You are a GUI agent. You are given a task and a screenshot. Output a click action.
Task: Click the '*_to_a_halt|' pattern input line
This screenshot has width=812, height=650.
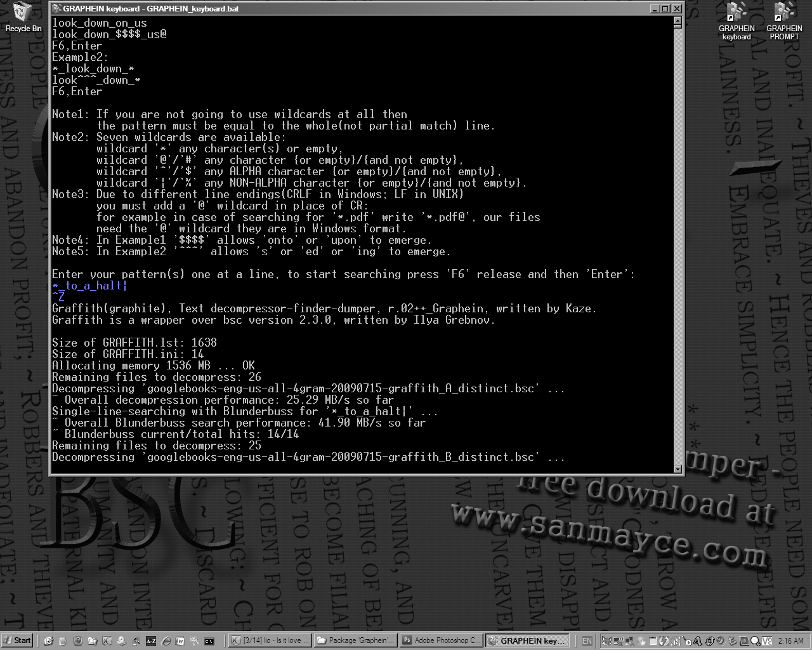[89, 286]
